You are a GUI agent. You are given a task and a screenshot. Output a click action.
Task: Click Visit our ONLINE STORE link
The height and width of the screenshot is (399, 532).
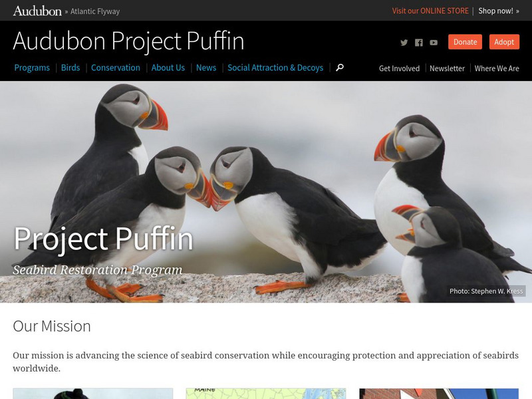[x=430, y=11]
